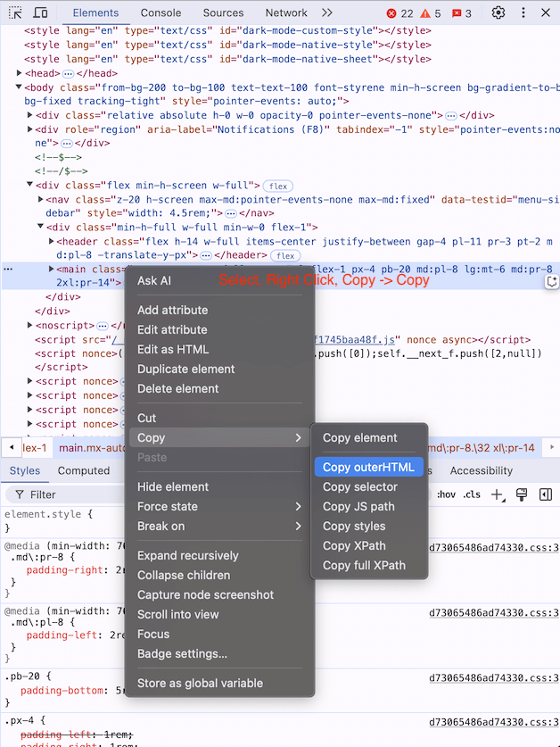560x747 pixels.
Task: Click the issues count 3
Action: coord(461,13)
